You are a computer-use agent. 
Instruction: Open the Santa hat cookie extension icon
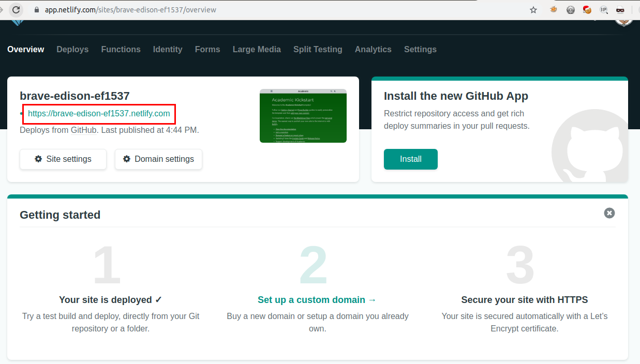[587, 9]
